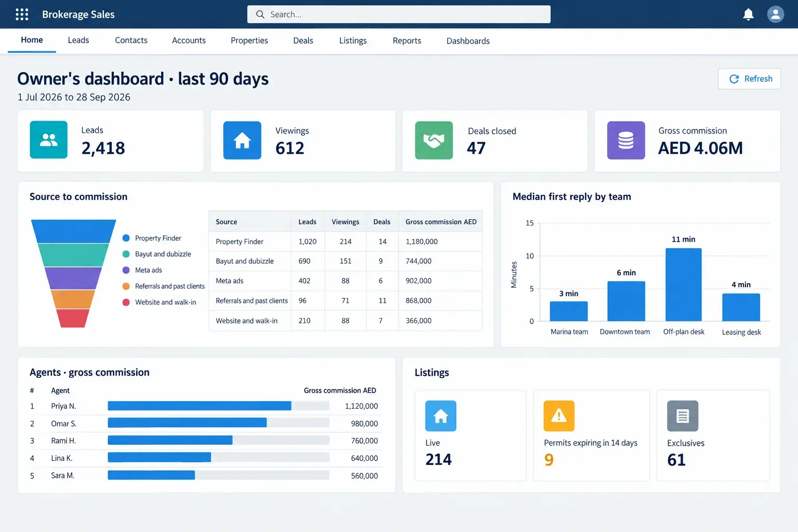Click the red bottom funnel segment
The height and width of the screenshot is (532, 798).
click(x=73, y=318)
